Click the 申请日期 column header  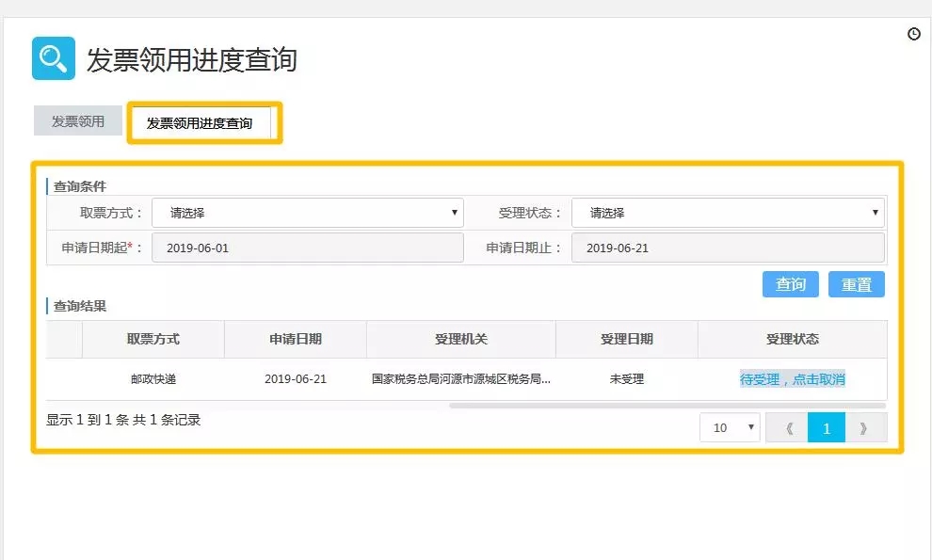[296, 339]
